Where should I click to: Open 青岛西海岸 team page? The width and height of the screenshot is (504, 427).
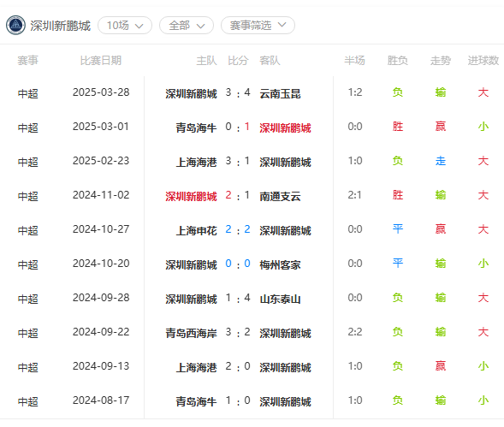pyautogui.click(x=191, y=333)
